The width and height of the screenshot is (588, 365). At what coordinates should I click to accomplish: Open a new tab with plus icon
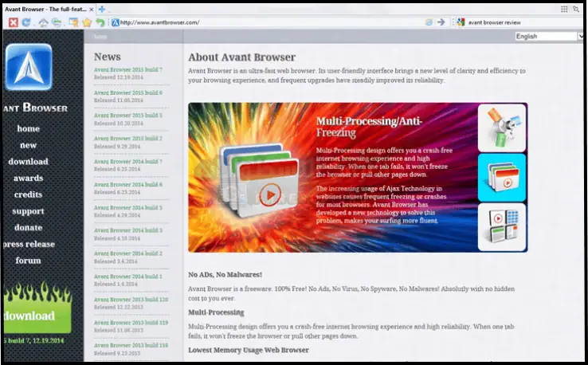(102, 9)
